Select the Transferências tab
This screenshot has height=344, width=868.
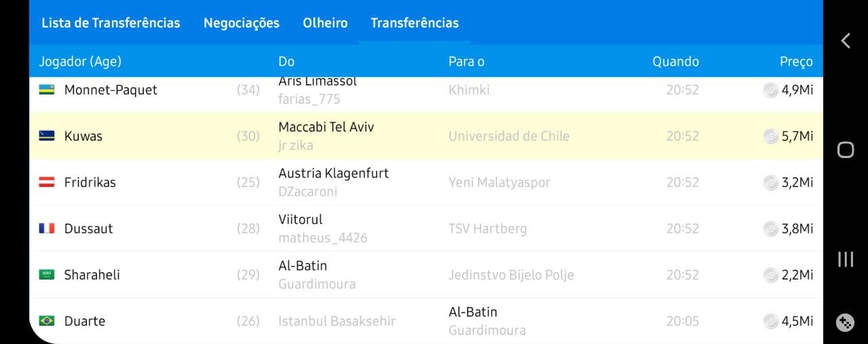[x=414, y=23]
